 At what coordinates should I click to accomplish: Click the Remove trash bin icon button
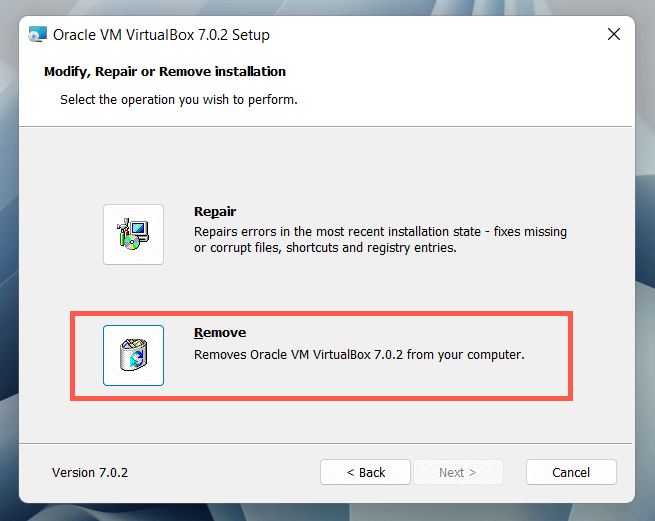click(x=133, y=355)
